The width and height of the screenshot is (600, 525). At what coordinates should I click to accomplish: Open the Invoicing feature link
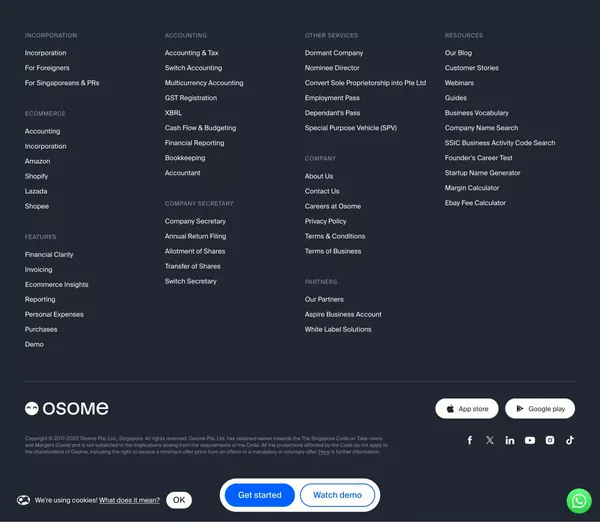tap(39, 269)
